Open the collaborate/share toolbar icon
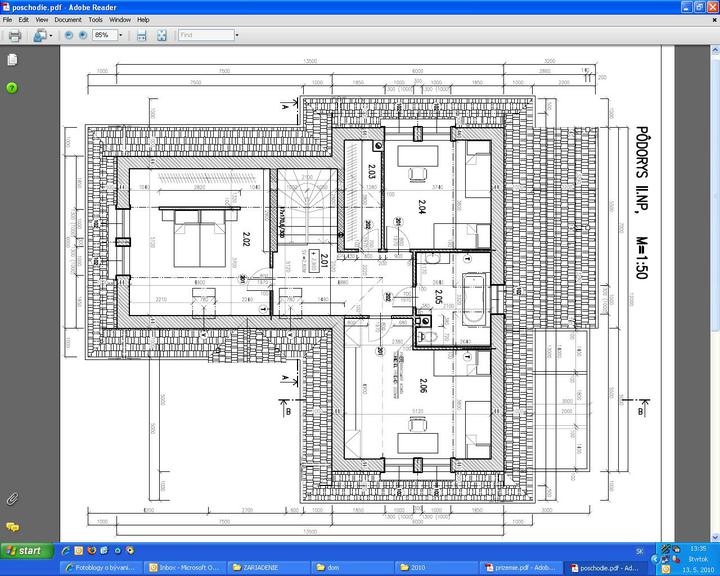Viewport: 720px width, 576px height. [x=38, y=35]
